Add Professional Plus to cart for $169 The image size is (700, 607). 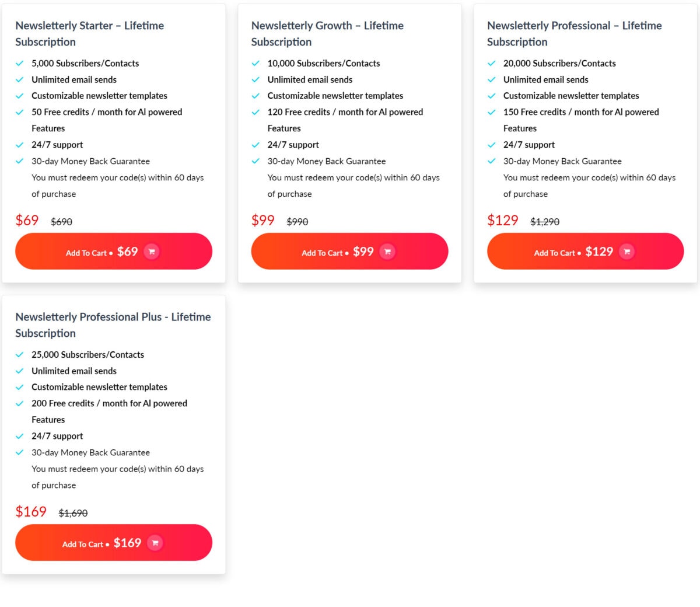tap(114, 543)
